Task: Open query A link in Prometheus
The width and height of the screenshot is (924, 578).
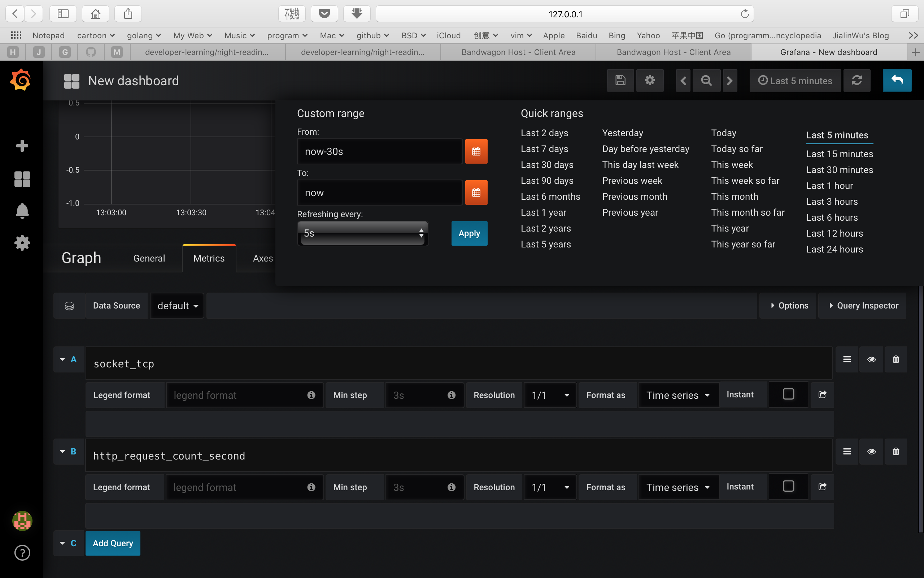Action: (823, 394)
